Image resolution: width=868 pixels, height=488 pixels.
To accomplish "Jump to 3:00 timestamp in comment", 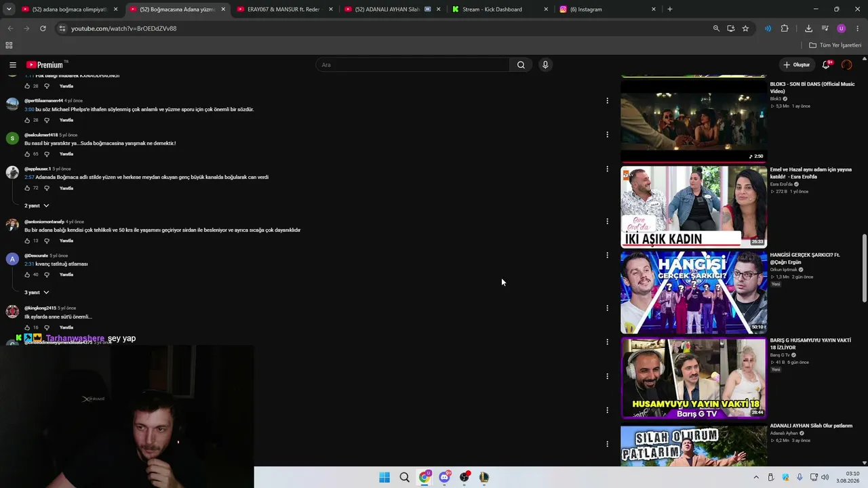I will [29, 109].
